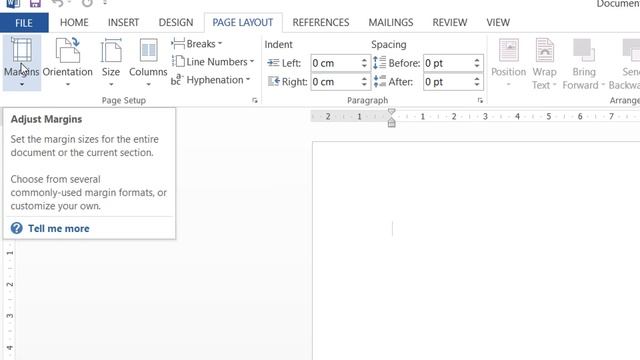The image size is (640, 360).
Task: Click the help question mark icon in tooltip
Action: [17, 228]
